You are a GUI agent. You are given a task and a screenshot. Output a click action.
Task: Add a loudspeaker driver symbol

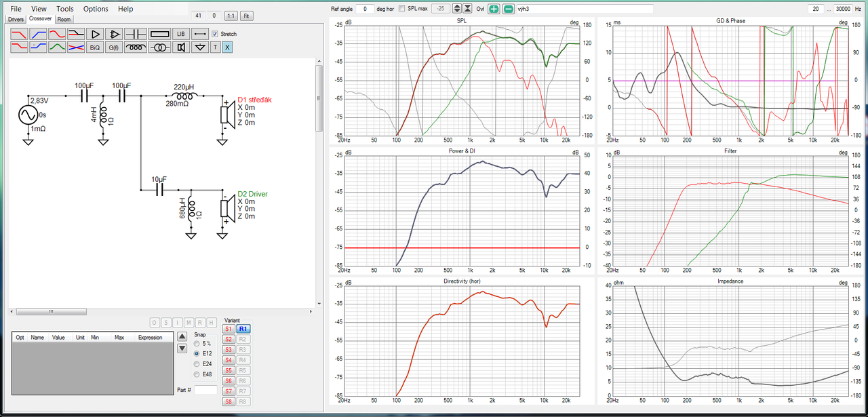(x=181, y=47)
